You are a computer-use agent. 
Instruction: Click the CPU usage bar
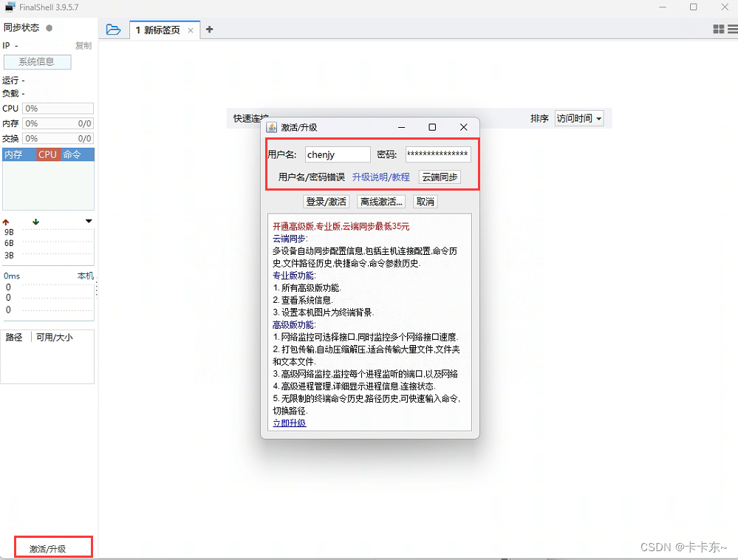58,109
